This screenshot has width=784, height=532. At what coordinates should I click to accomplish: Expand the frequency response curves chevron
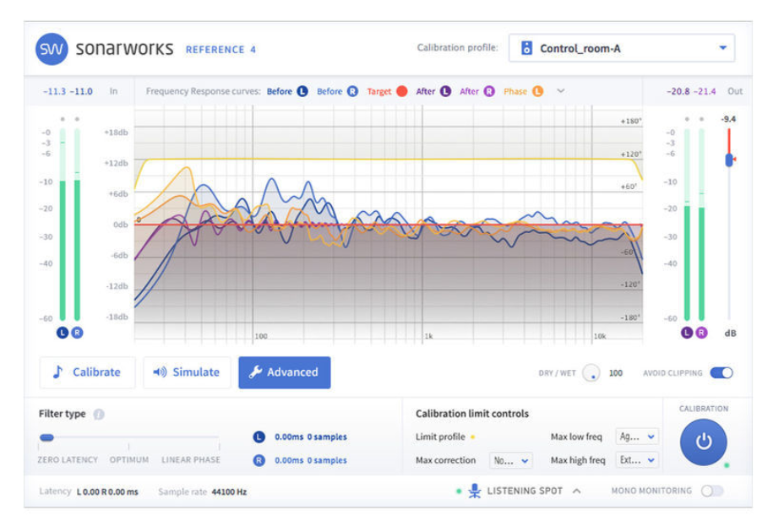point(561,91)
